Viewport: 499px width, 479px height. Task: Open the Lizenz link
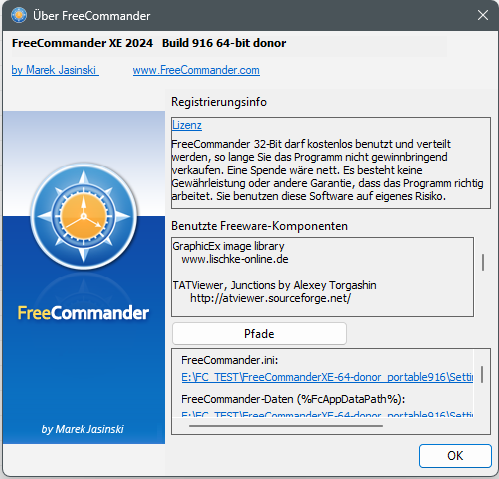click(187, 125)
